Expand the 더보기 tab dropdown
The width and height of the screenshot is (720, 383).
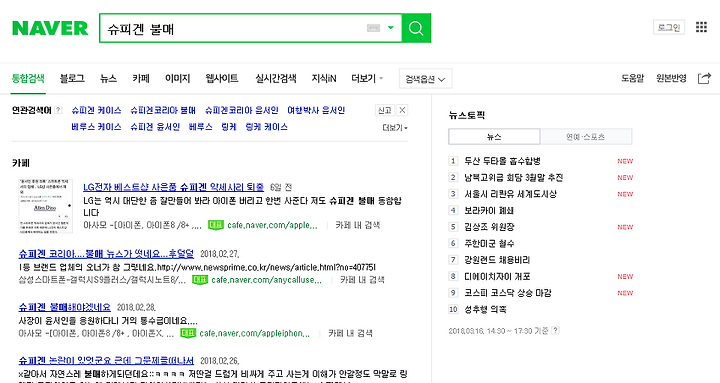pos(367,79)
